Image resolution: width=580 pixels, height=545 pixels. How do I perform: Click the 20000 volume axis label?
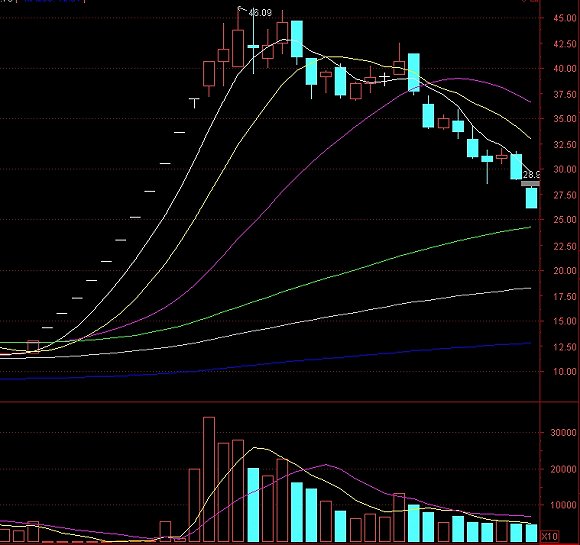pyautogui.click(x=563, y=470)
